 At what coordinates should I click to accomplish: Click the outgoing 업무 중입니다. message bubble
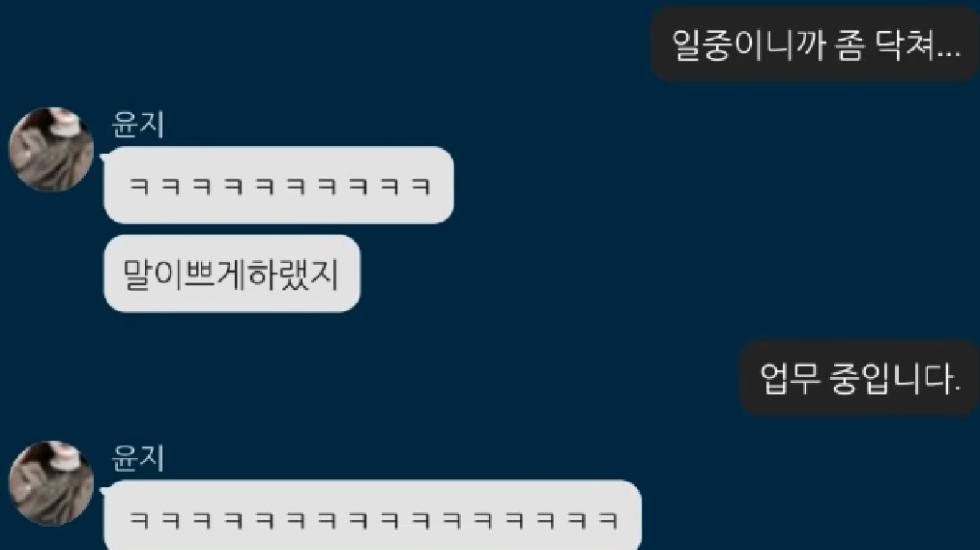click(x=859, y=379)
